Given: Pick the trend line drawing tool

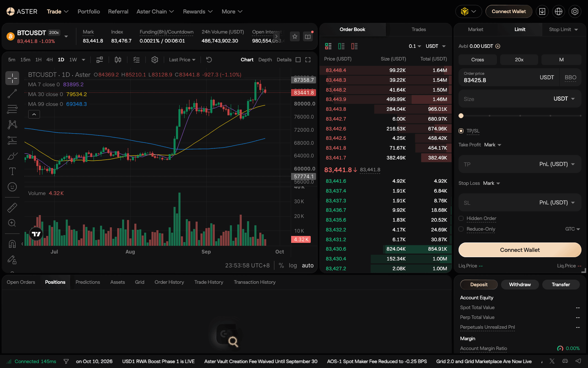Looking at the screenshot, I should pos(12,94).
